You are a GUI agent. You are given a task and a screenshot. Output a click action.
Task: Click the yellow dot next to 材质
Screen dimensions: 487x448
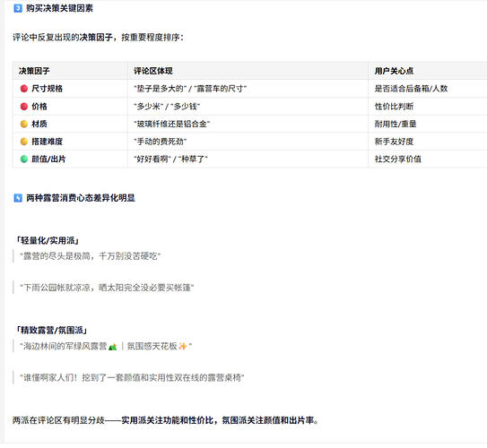click(24, 124)
